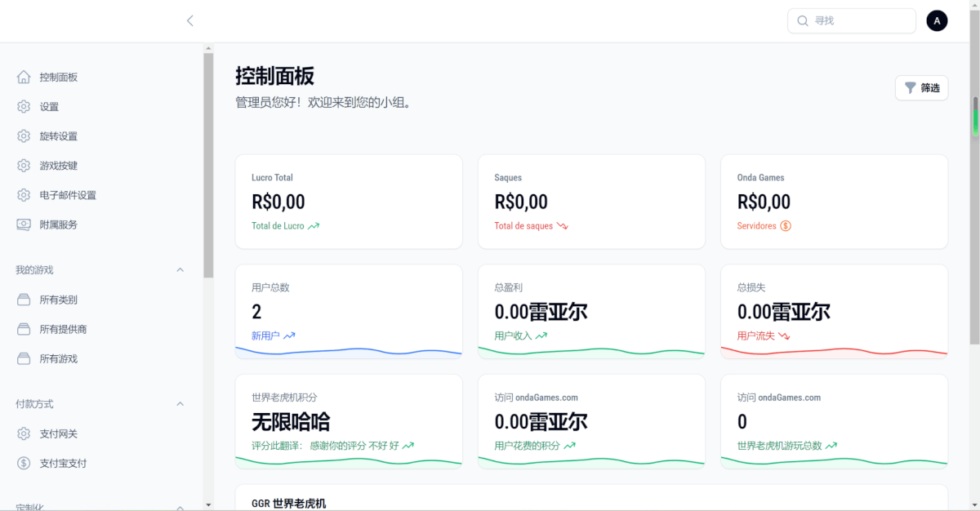Open the 所有提供商 sidebar item
Screen dimensions: 980x511
coord(64,329)
